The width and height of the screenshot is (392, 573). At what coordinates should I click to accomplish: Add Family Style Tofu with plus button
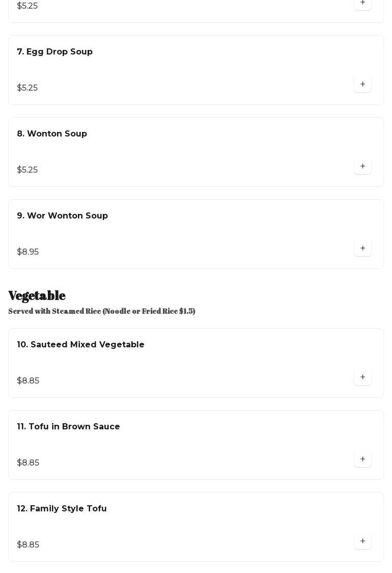tap(362, 541)
